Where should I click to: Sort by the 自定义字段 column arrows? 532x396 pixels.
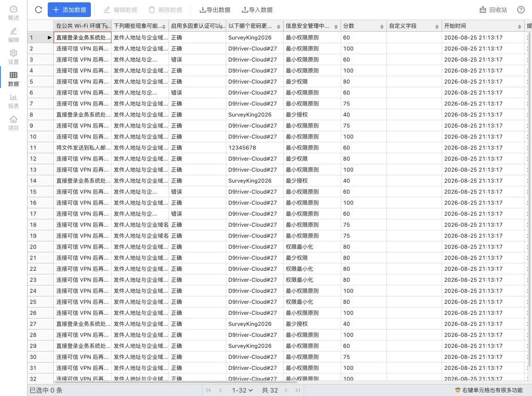(x=437, y=27)
